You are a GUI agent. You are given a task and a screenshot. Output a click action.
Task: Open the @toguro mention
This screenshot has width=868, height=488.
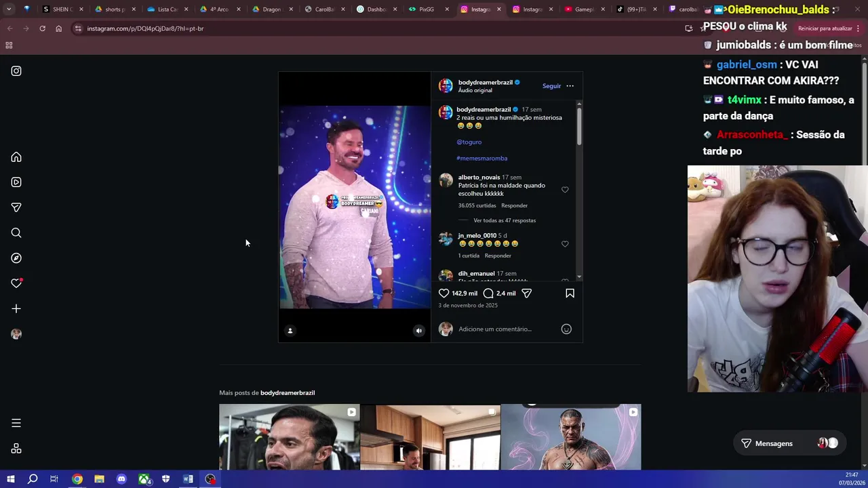(x=469, y=142)
